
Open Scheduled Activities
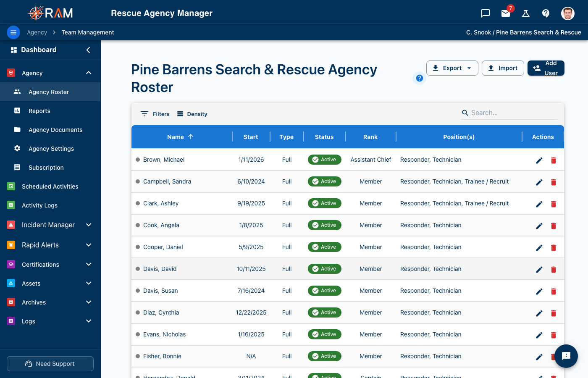(x=50, y=186)
